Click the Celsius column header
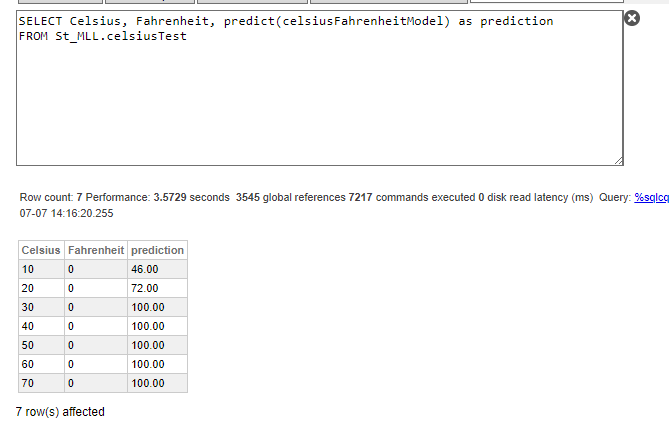Image resolution: width=669 pixels, height=428 pixels. point(41,250)
